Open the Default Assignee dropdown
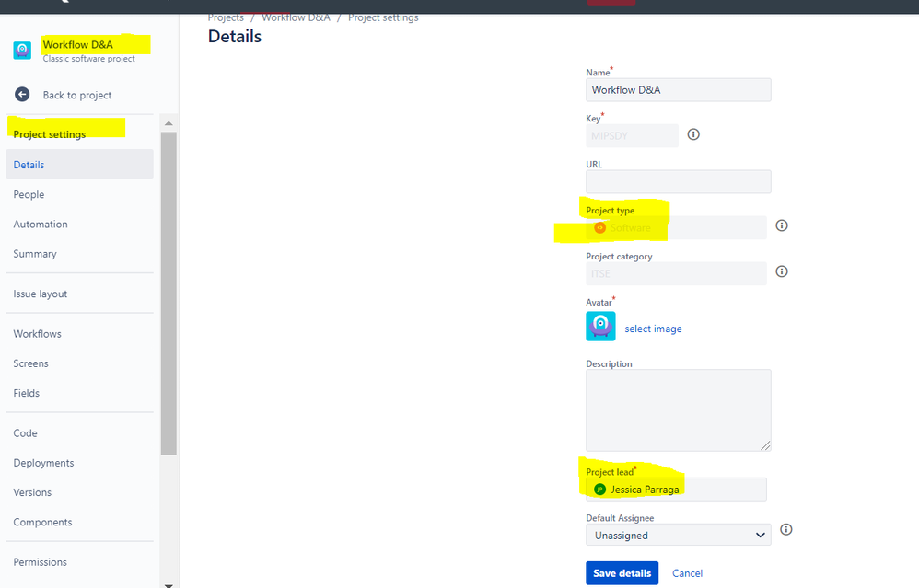 678,535
